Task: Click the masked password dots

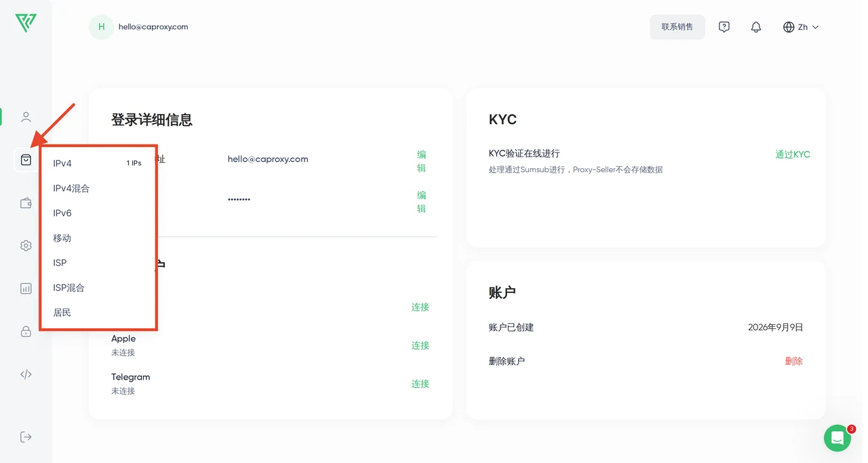Action: click(239, 200)
